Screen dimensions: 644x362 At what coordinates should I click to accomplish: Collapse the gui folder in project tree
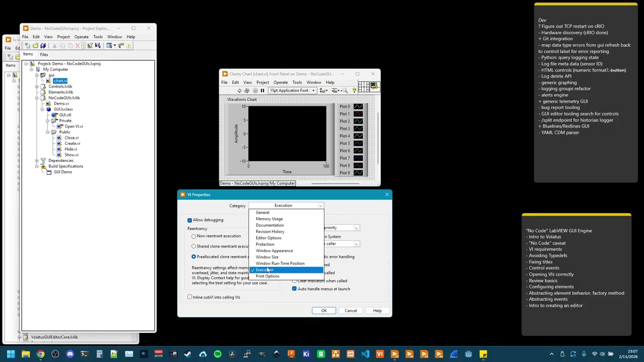coord(37,75)
